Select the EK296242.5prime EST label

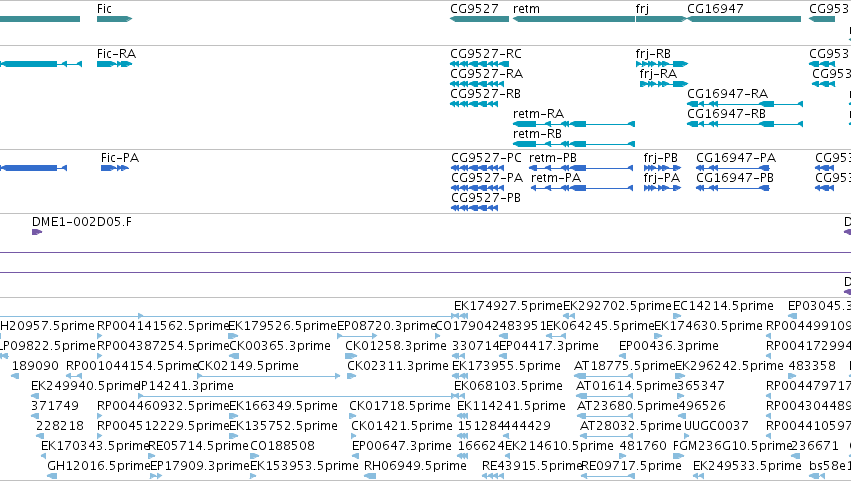coord(729,366)
